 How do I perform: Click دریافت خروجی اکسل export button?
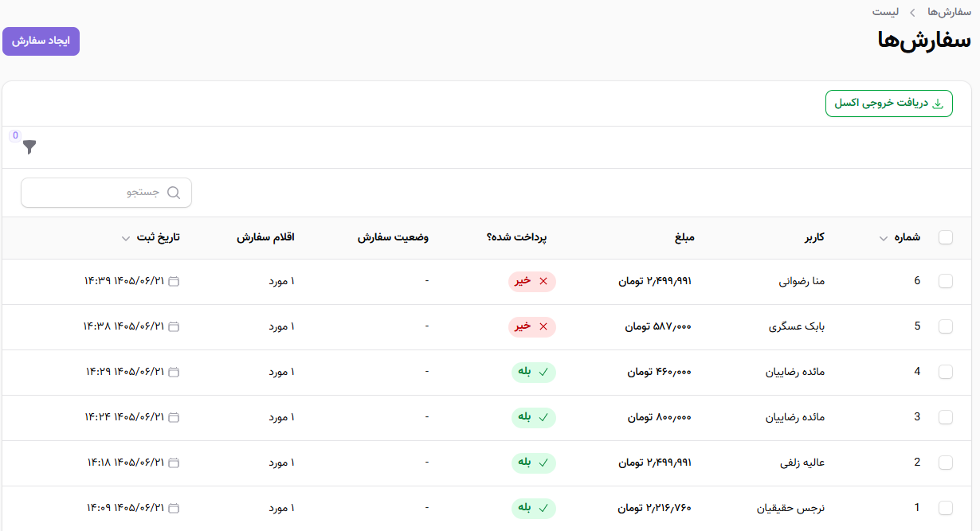888,103
